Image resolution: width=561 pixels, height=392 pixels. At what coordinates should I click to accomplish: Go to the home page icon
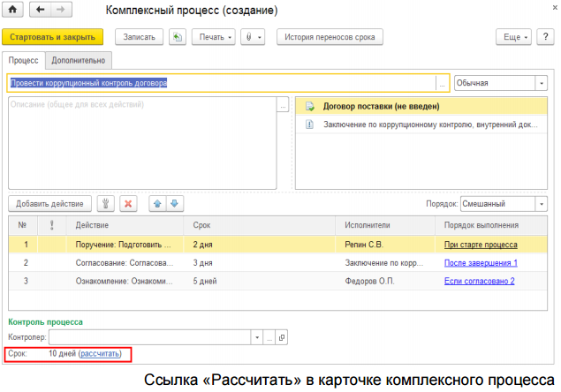click(x=12, y=10)
